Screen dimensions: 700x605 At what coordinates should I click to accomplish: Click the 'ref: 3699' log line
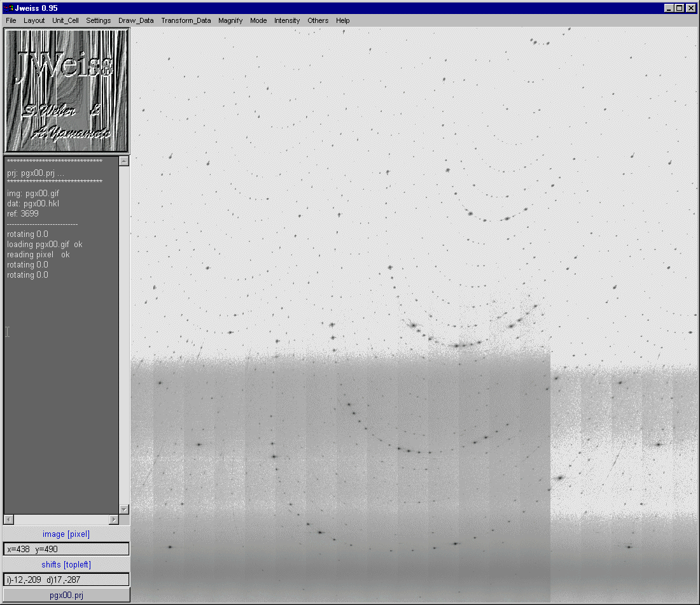click(x=23, y=213)
